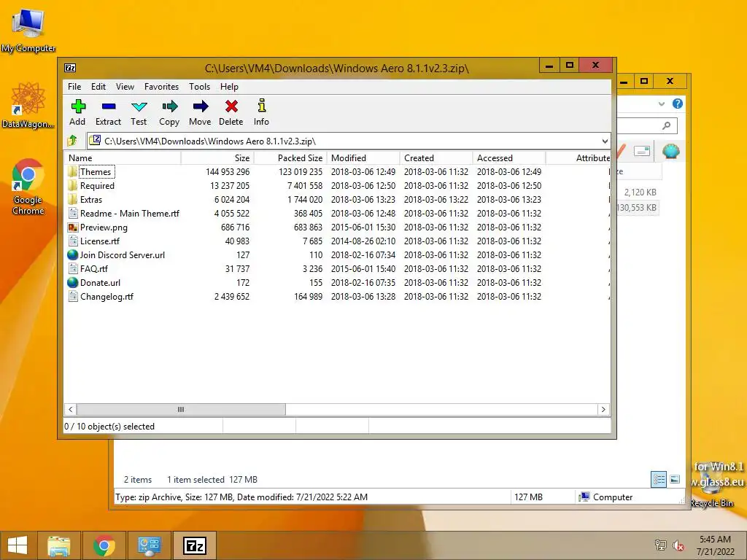747x560 pixels.
Task: Select the Themes folder icon
Action: pos(72,171)
